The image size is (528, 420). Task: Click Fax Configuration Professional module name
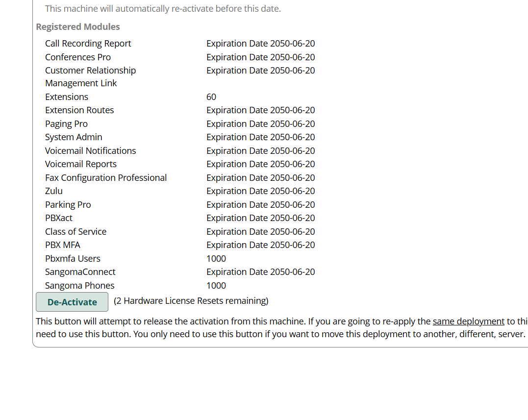pyautogui.click(x=106, y=178)
